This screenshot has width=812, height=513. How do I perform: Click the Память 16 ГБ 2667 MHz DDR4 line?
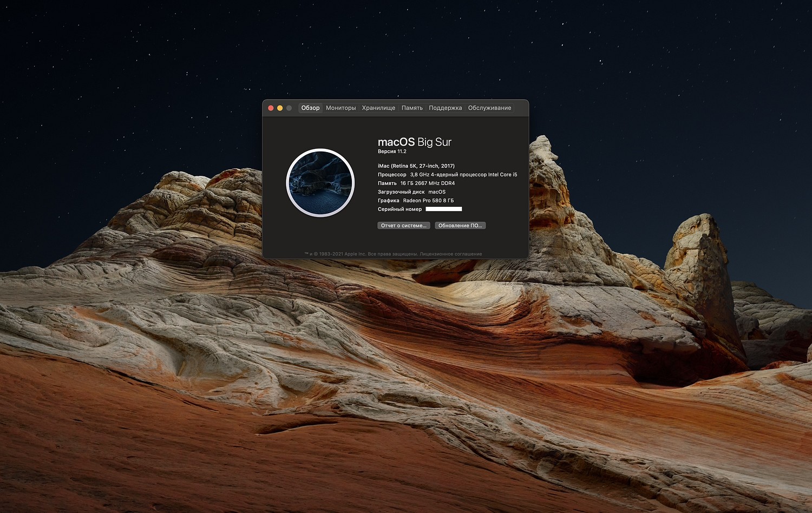click(416, 183)
